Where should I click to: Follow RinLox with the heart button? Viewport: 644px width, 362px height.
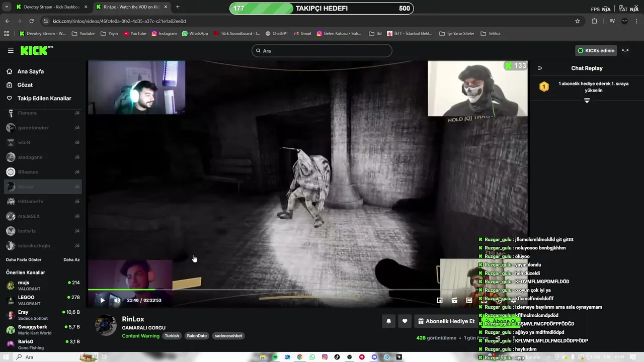point(405,321)
